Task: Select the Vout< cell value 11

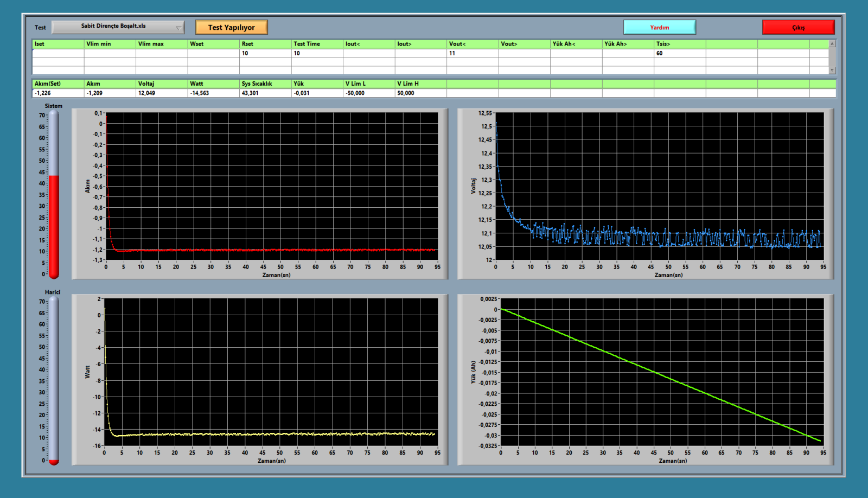Action: (x=473, y=53)
